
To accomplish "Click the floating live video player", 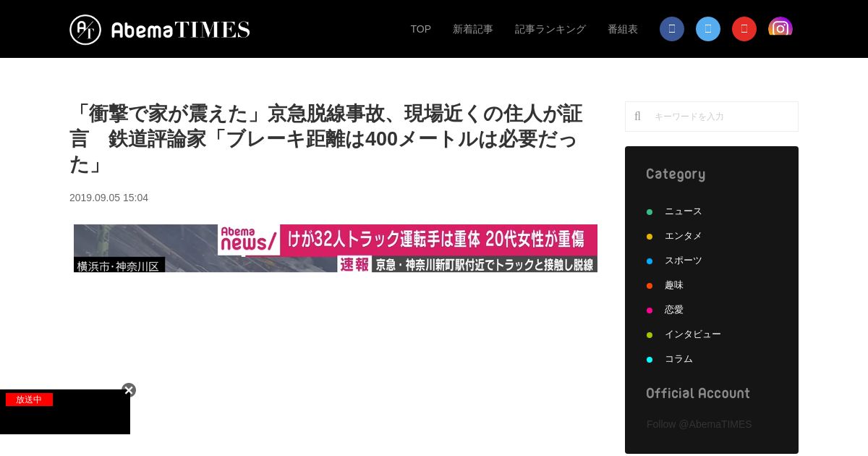I will [65, 412].
